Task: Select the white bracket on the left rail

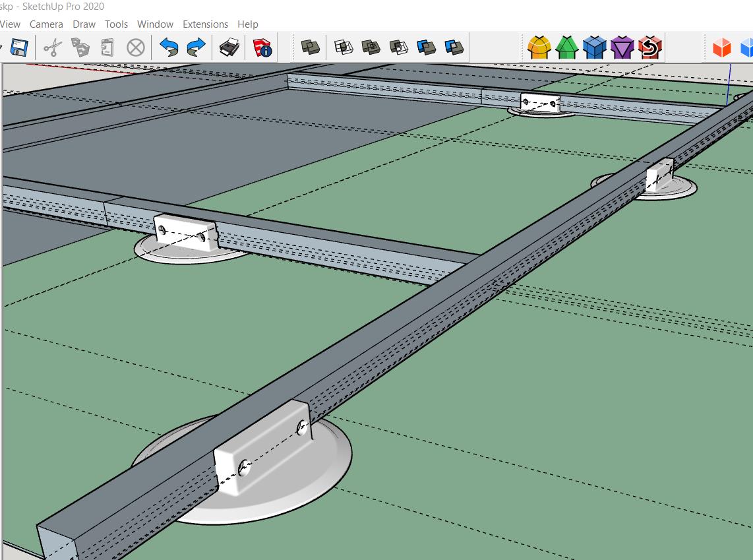Action: [x=186, y=233]
